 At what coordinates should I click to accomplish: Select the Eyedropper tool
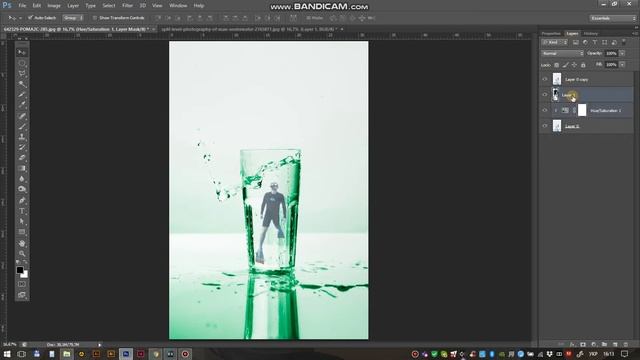click(22, 105)
